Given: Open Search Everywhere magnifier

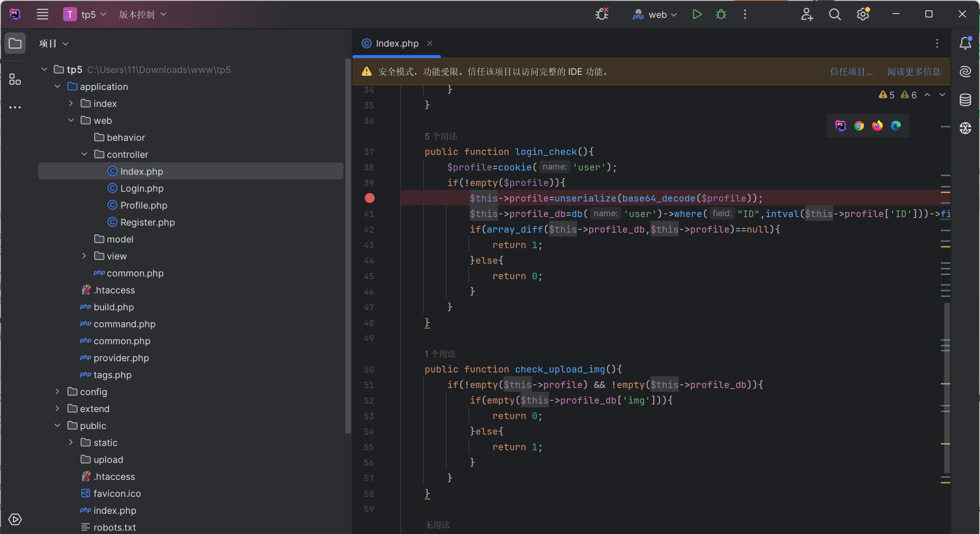Looking at the screenshot, I should point(835,14).
